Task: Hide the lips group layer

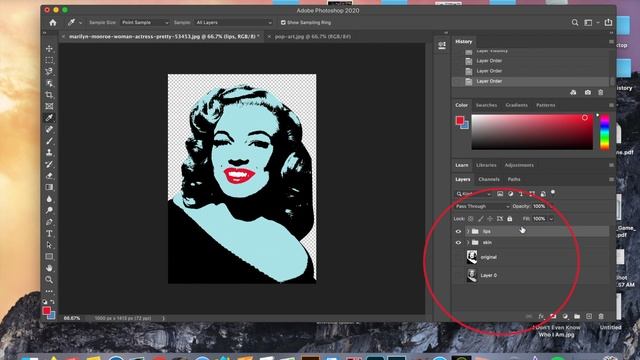Action: pyautogui.click(x=458, y=231)
